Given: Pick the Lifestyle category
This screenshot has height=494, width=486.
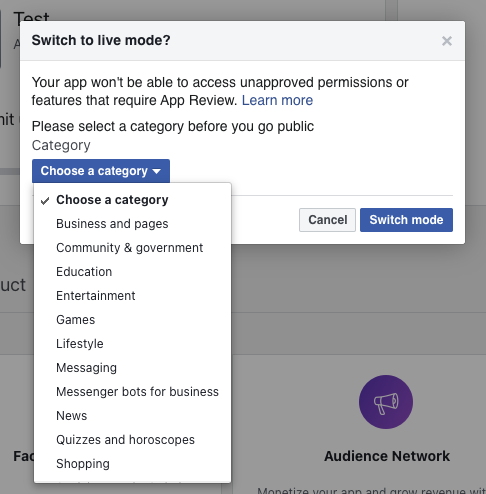Looking at the screenshot, I should pyautogui.click(x=132, y=344).
